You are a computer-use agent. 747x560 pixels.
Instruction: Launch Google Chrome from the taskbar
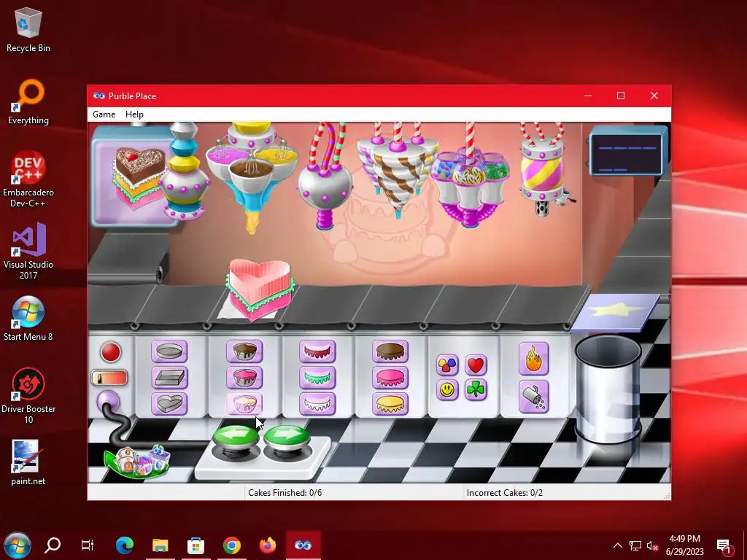pyautogui.click(x=231, y=545)
